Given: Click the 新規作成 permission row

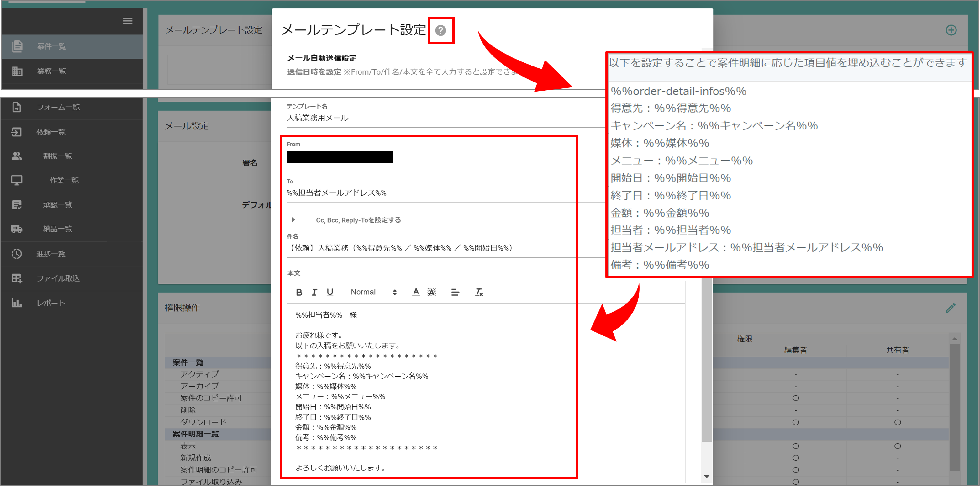Looking at the screenshot, I should tap(196, 458).
